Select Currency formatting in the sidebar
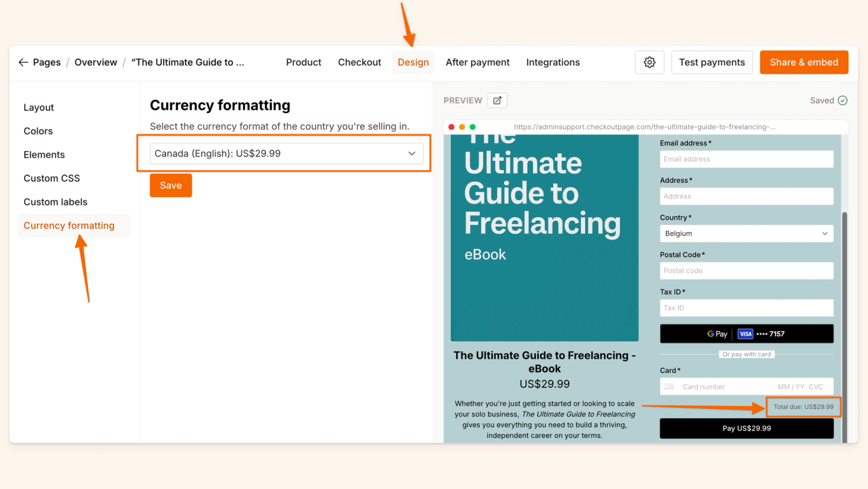This screenshot has height=489, width=868. click(x=74, y=225)
